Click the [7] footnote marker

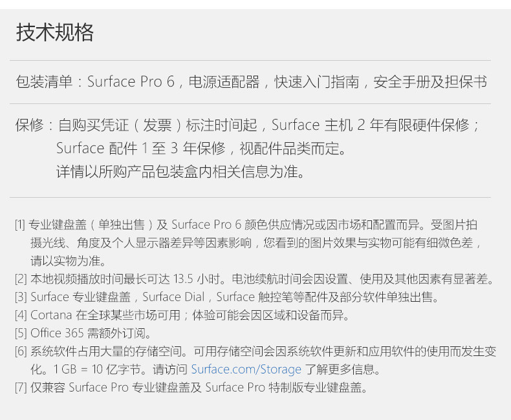20,388
